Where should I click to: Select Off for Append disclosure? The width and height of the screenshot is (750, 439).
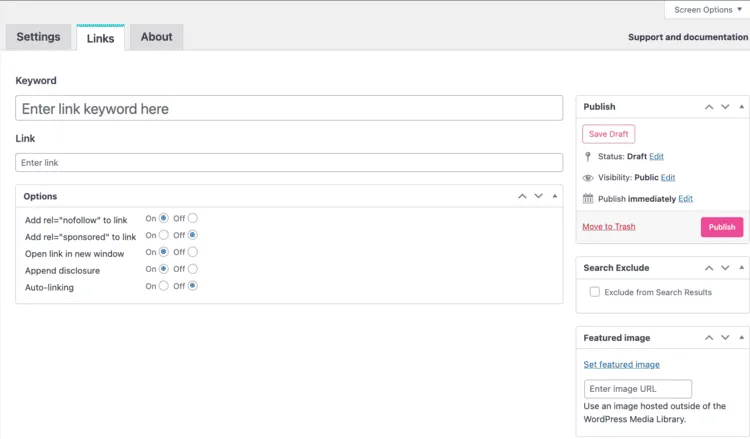click(192, 269)
